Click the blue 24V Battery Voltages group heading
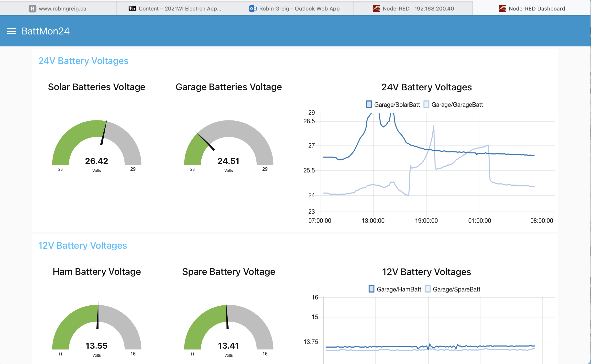The width and height of the screenshot is (591, 364). point(83,61)
